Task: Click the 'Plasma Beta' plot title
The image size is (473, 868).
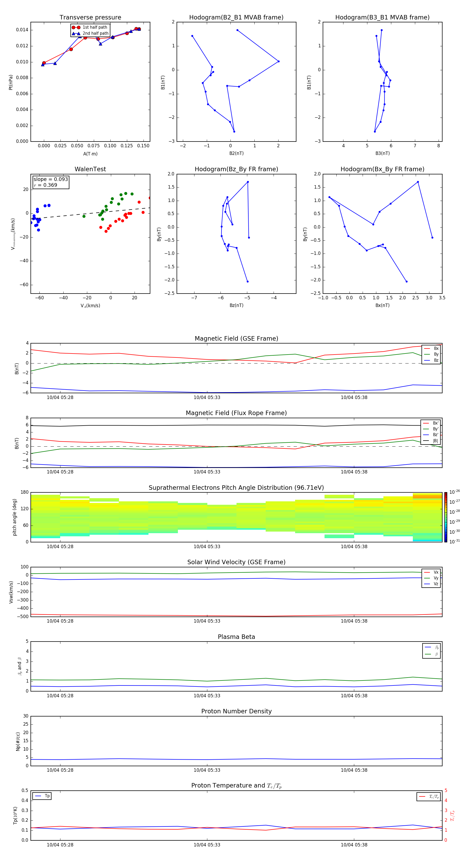Action: pyautogui.click(x=236, y=637)
